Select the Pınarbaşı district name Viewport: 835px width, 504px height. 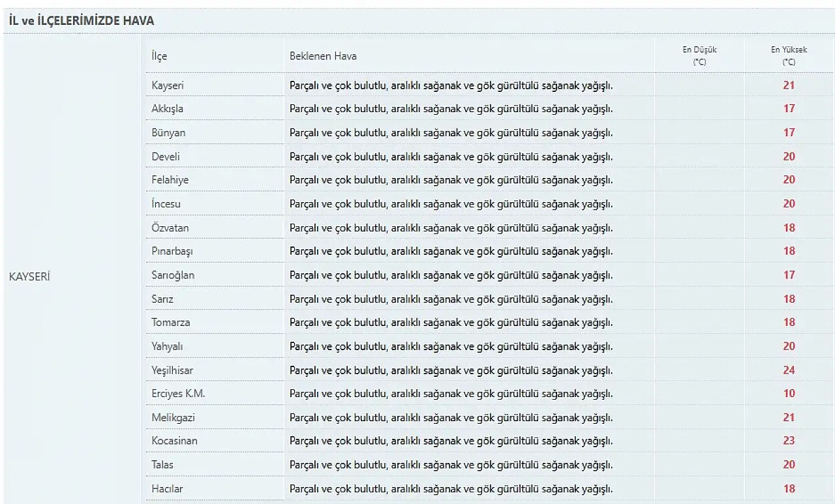click(x=172, y=251)
